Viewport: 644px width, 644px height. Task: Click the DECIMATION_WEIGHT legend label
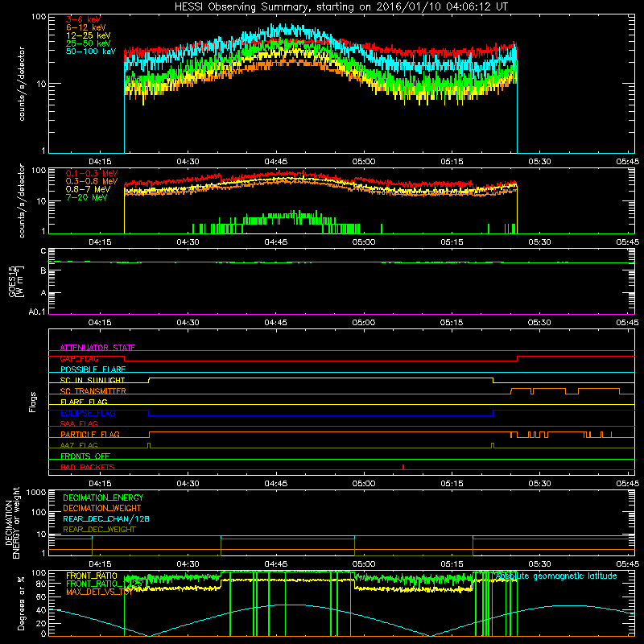102,508
